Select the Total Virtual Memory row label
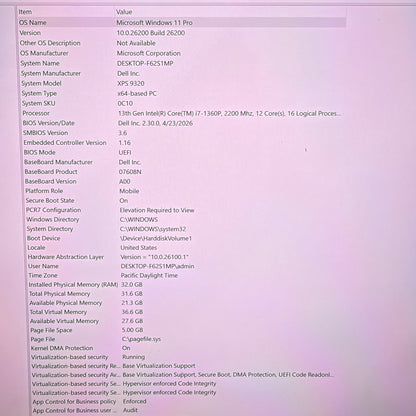Viewport: 416px width, 416px height. pos(58,312)
